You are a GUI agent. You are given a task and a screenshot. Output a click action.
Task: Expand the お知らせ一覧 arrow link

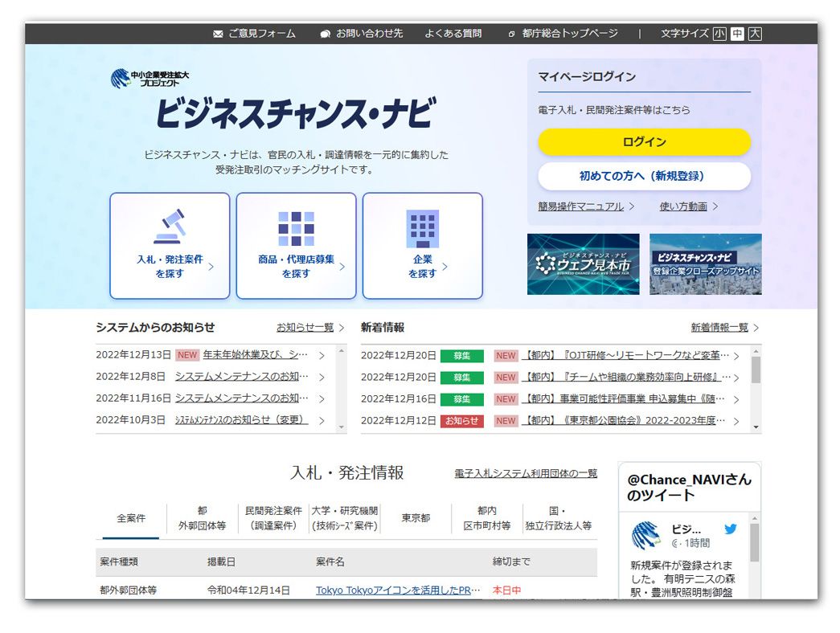click(341, 328)
